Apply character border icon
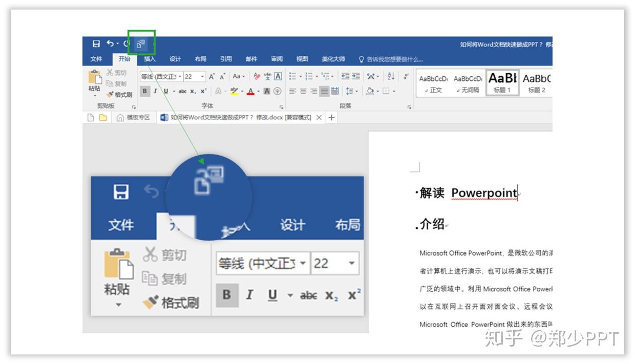This screenshot has width=635, height=364. tap(278, 76)
